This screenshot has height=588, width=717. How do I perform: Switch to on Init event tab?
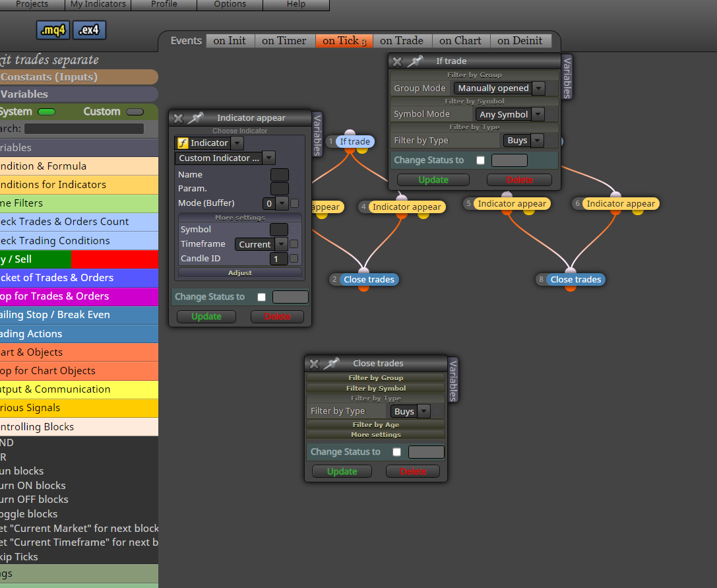tap(230, 41)
